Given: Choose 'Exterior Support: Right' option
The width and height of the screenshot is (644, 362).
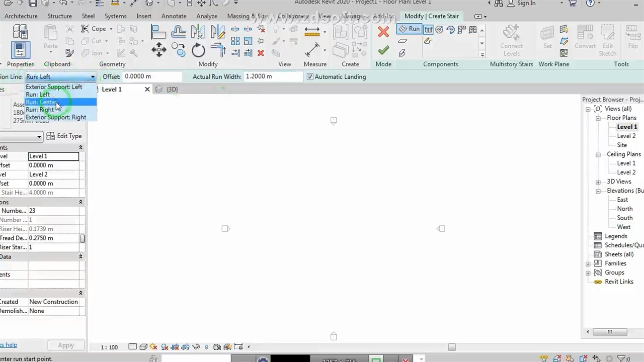Looking at the screenshot, I should click(x=56, y=117).
